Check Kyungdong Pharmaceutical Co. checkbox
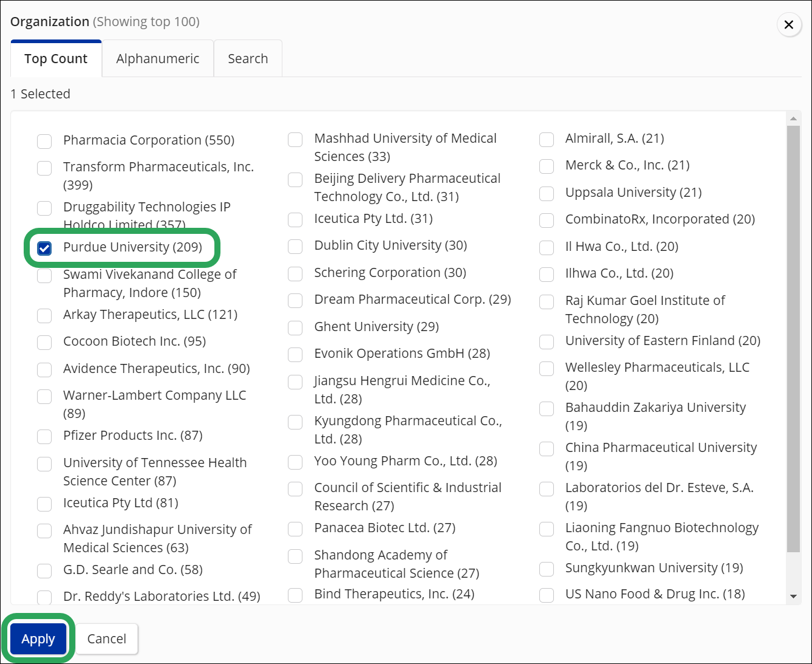 coord(295,422)
